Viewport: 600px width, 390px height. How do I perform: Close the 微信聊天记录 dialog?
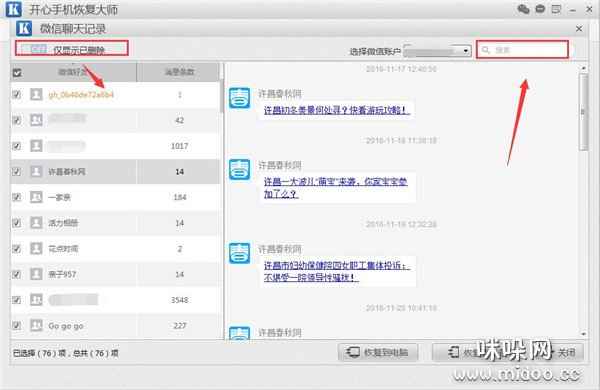point(579,29)
